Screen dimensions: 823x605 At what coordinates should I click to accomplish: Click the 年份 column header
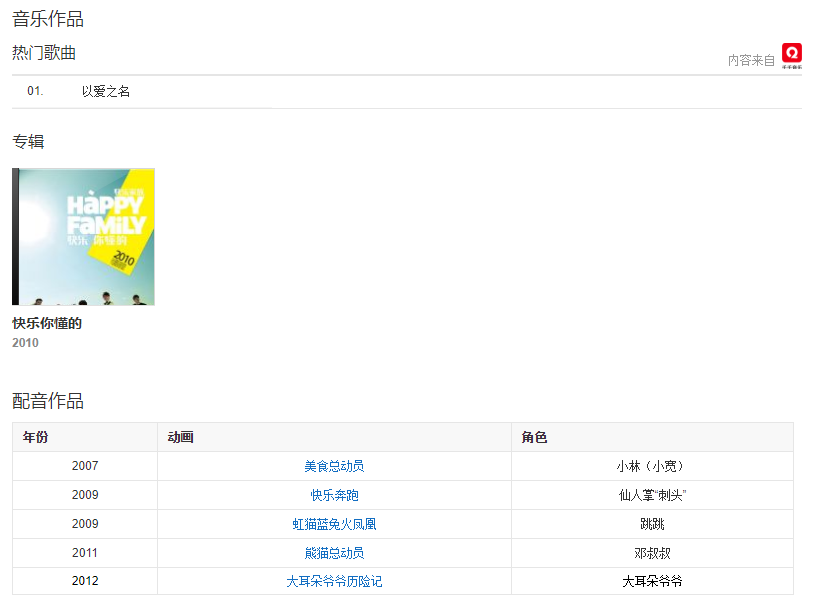[x=35, y=438]
